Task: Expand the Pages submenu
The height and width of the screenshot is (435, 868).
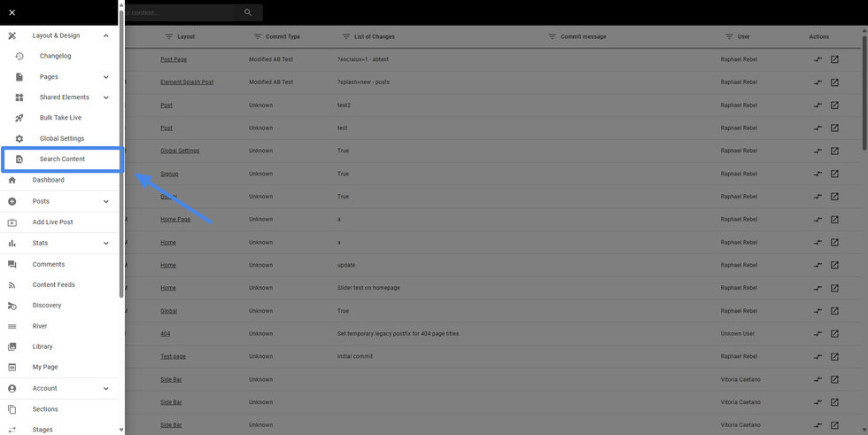Action: [106, 77]
